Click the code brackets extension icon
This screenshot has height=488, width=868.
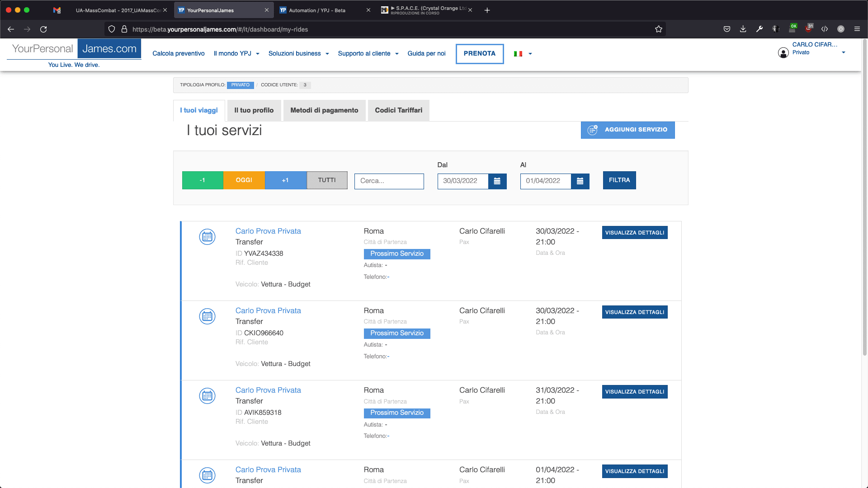pos(825,29)
